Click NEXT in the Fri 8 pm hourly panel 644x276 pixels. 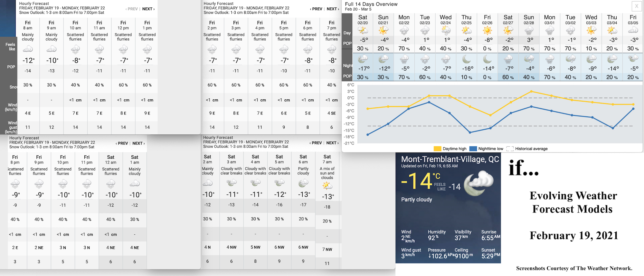(x=139, y=143)
